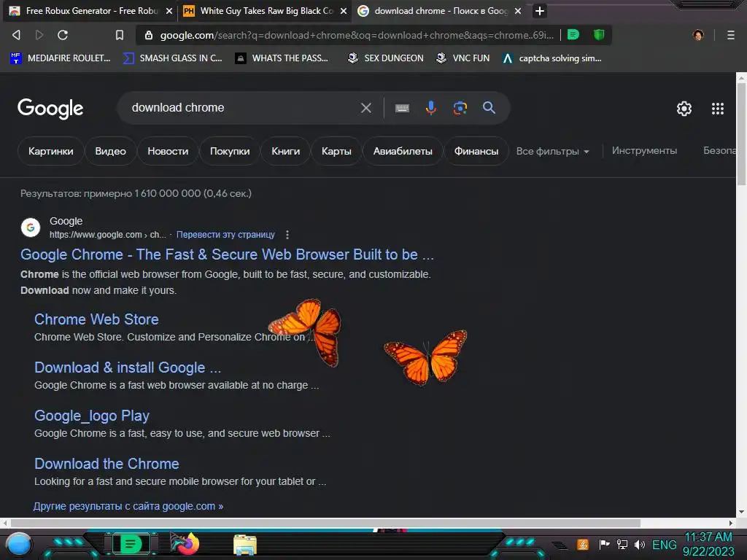This screenshot has width=747, height=560.
Task: Bookmark this page with the bookmark icon
Action: point(120,35)
